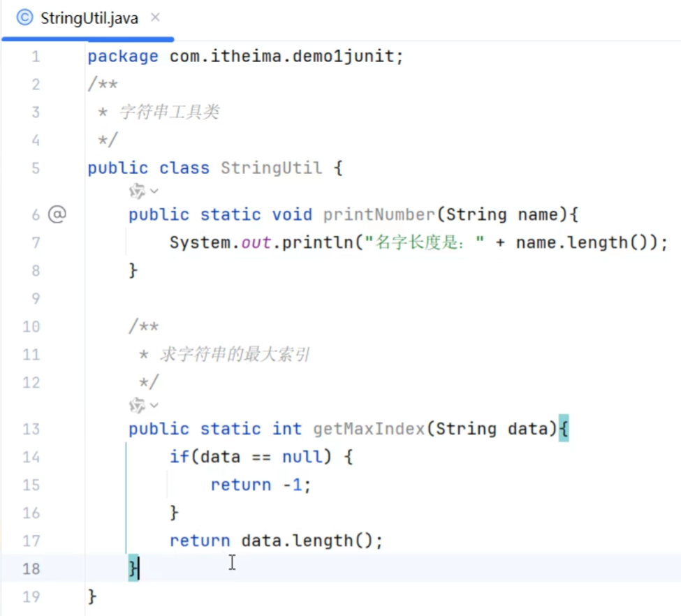Click the final closing brace on line 19
Image resolution: width=681 pixels, height=616 pixels.
click(92, 597)
